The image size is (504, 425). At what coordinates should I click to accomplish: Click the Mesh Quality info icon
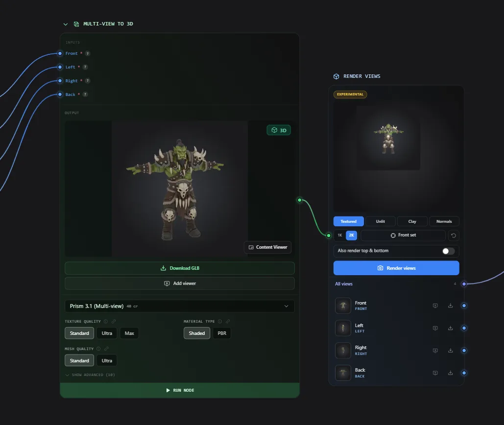click(98, 349)
